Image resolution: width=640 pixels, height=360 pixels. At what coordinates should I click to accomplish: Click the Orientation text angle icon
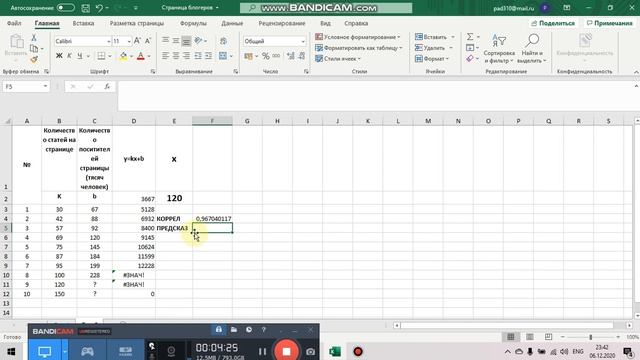[199, 41]
